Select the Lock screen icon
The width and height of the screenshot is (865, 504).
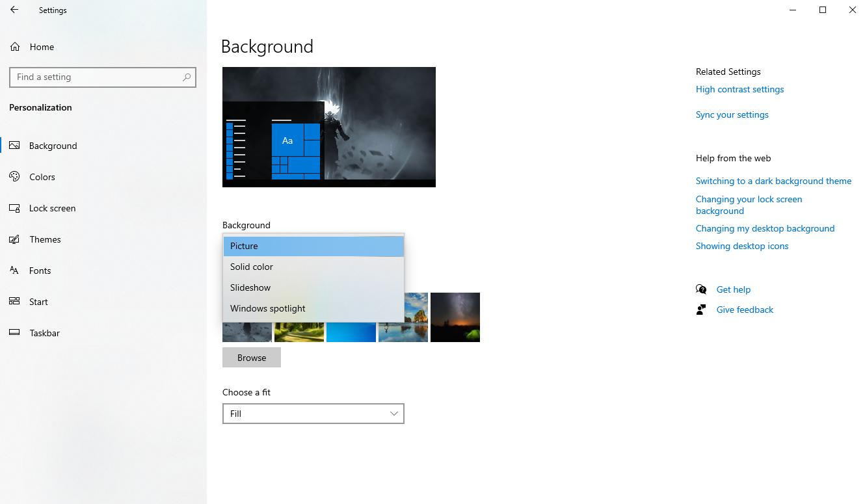(x=14, y=208)
